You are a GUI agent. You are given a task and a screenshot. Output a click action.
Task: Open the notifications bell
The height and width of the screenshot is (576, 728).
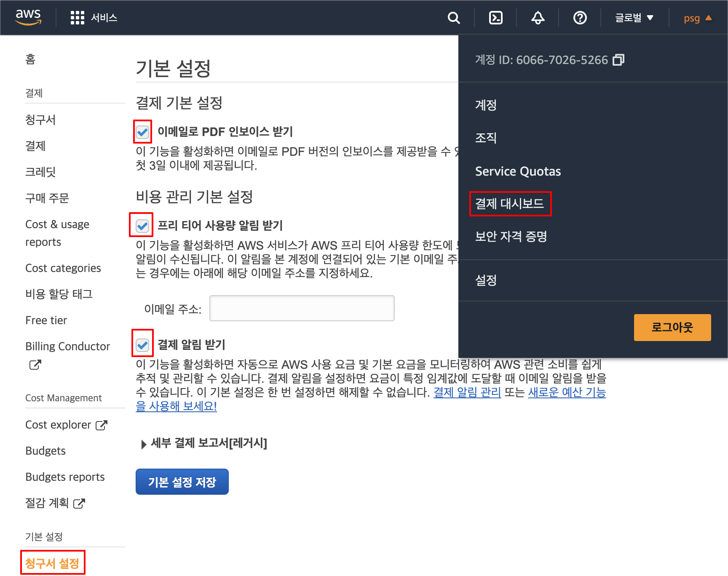coord(538,18)
